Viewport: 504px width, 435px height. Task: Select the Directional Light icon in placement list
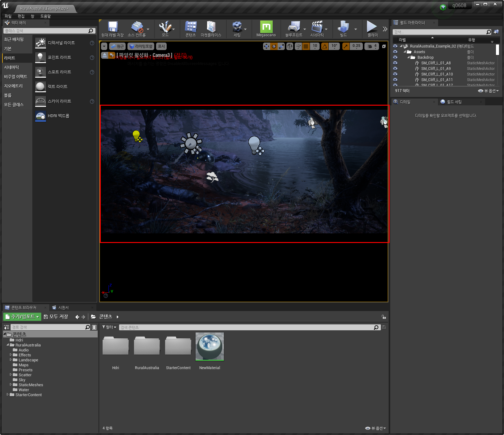pyautogui.click(x=40, y=43)
